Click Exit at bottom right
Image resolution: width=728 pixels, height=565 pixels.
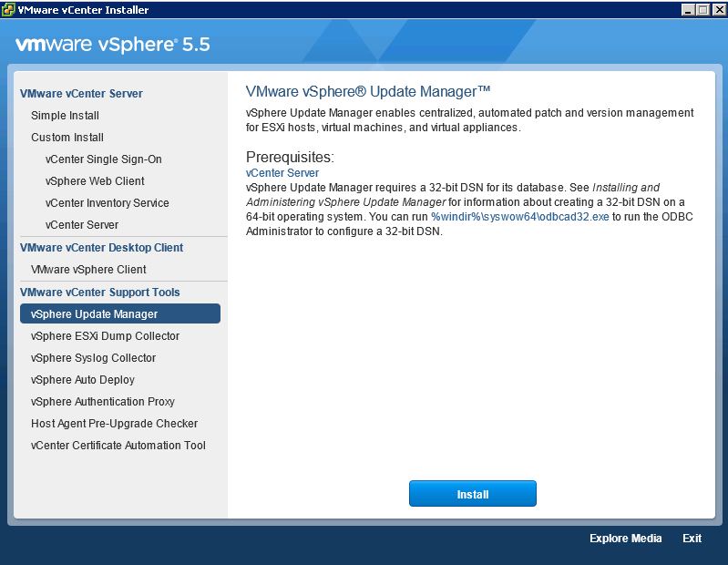(692, 539)
